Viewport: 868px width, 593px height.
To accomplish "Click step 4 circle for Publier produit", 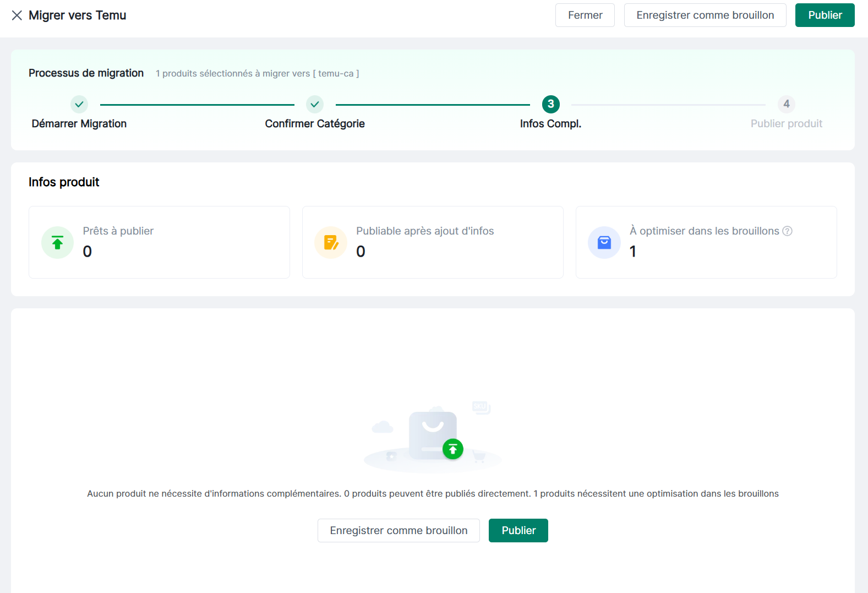I will pyautogui.click(x=786, y=104).
